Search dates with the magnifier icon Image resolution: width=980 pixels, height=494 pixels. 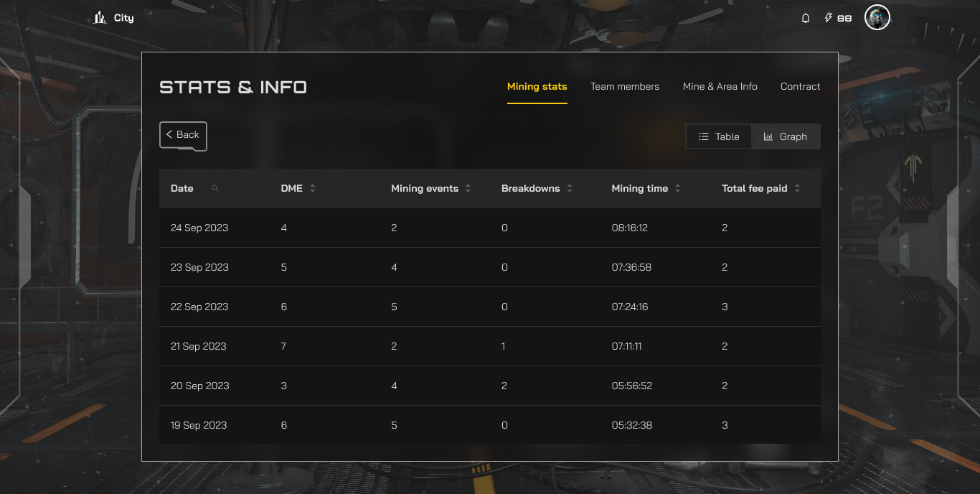coord(215,188)
